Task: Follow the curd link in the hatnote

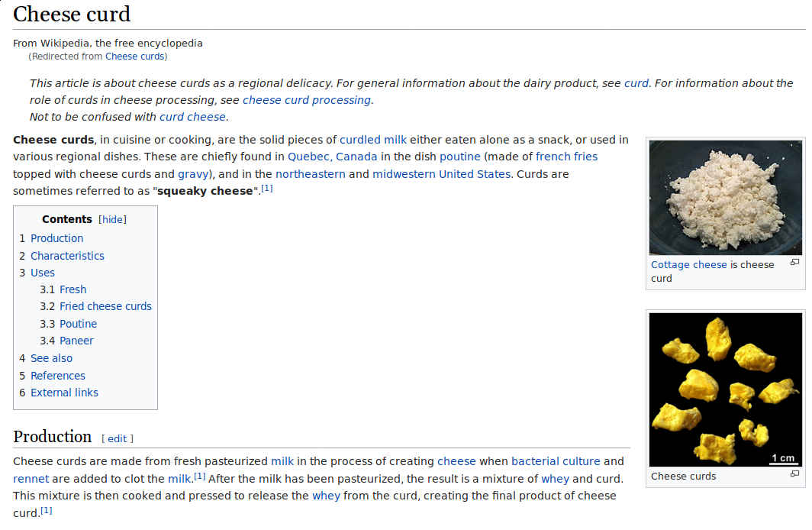Action: click(x=636, y=83)
